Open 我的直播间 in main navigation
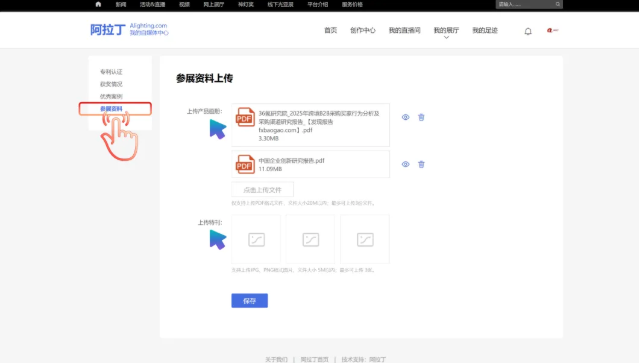This screenshot has height=363, width=639. [x=404, y=30]
